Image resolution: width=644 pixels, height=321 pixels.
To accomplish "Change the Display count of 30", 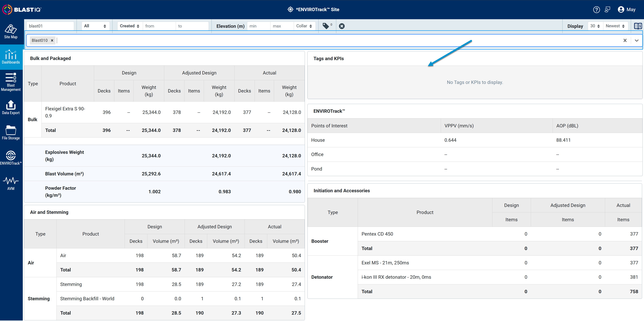I will pyautogui.click(x=595, y=26).
